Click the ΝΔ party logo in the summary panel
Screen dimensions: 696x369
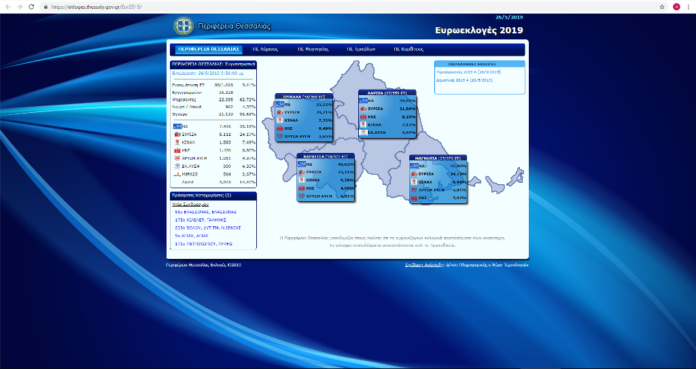tap(177, 126)
